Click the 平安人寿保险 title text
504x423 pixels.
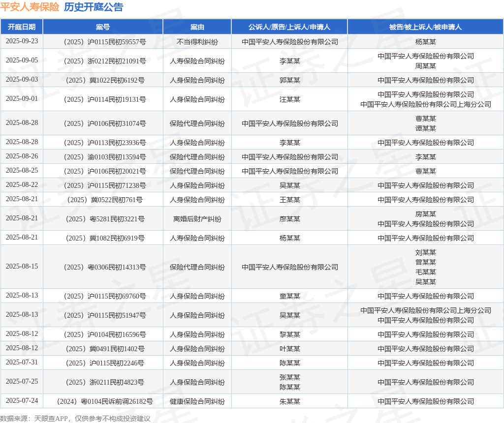click(30, 7)
